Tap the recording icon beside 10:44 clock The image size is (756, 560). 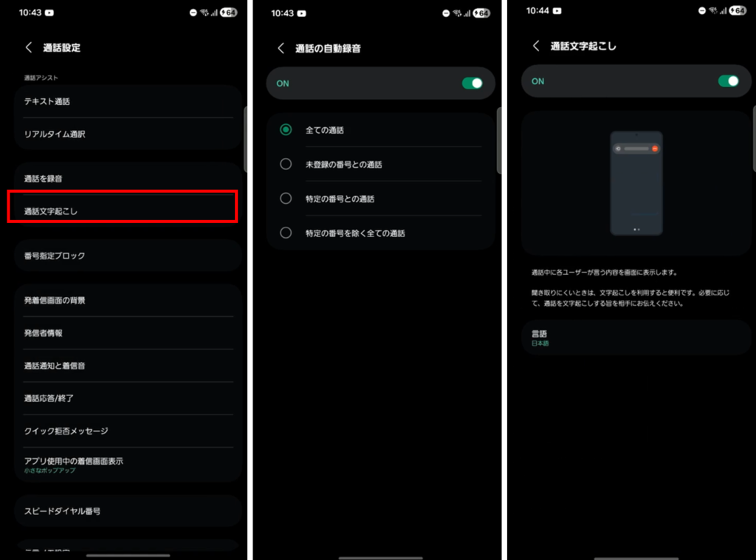pyautogui.click(x=557, y=10)
